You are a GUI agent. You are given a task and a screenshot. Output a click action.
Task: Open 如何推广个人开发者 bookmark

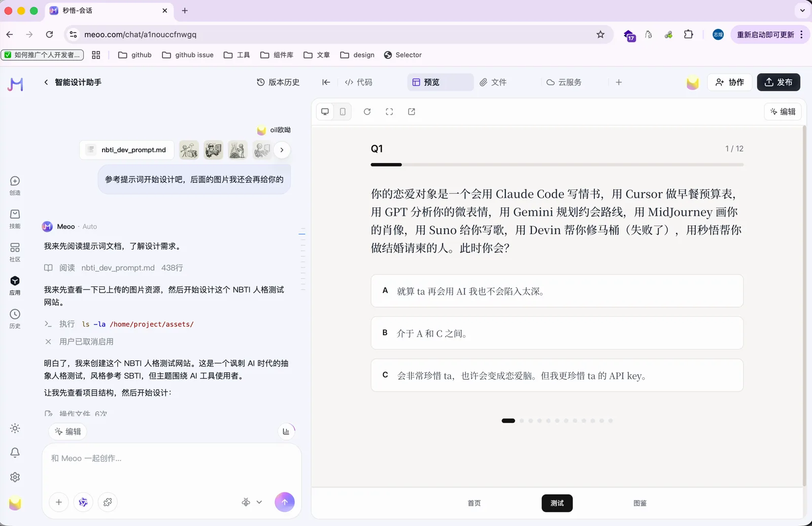[42, 55]
